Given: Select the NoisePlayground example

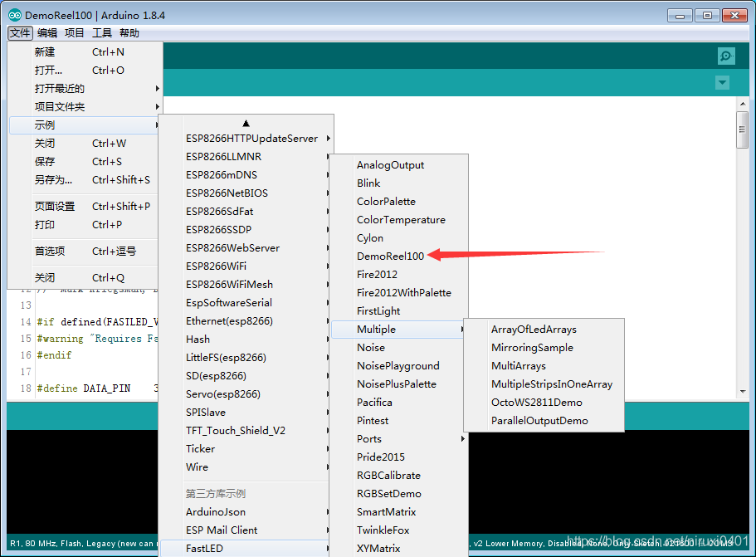Looking at the screenshot, I should pos(399,366).
